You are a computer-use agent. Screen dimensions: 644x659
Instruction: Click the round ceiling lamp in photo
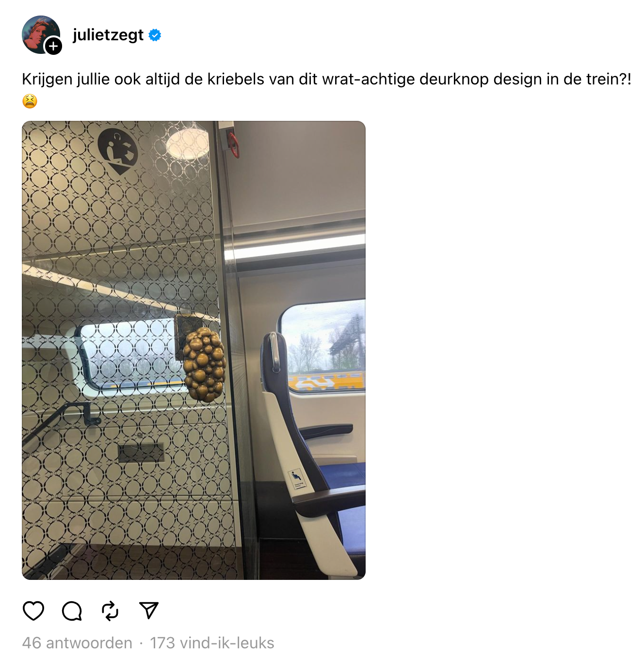point(188,141)
